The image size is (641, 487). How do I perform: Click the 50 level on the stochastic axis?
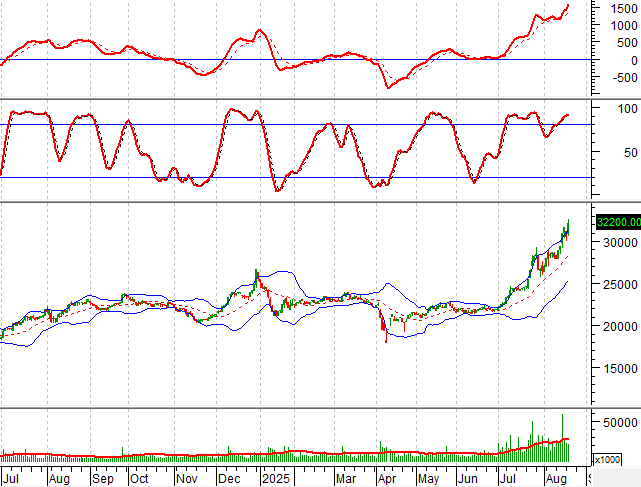pos(631,153)
